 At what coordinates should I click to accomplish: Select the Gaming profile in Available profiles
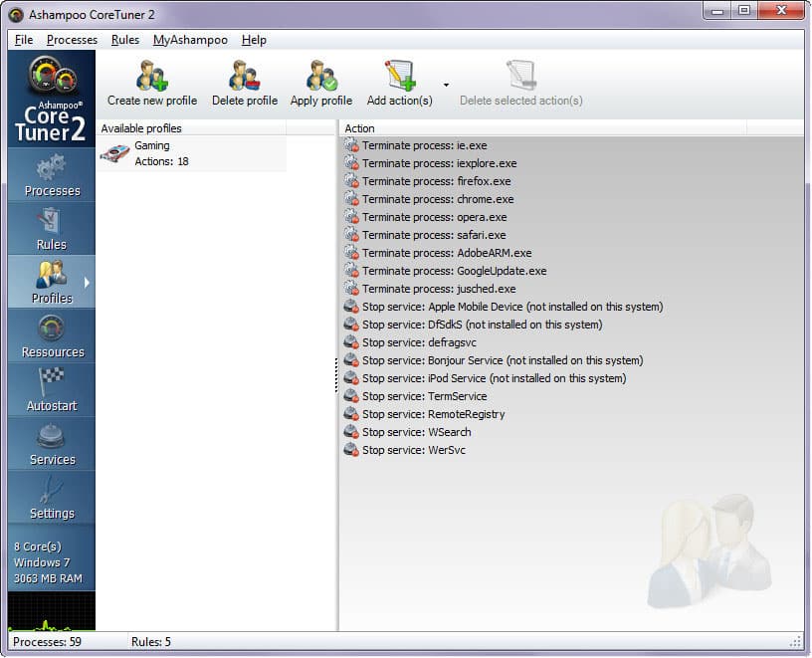192,154
